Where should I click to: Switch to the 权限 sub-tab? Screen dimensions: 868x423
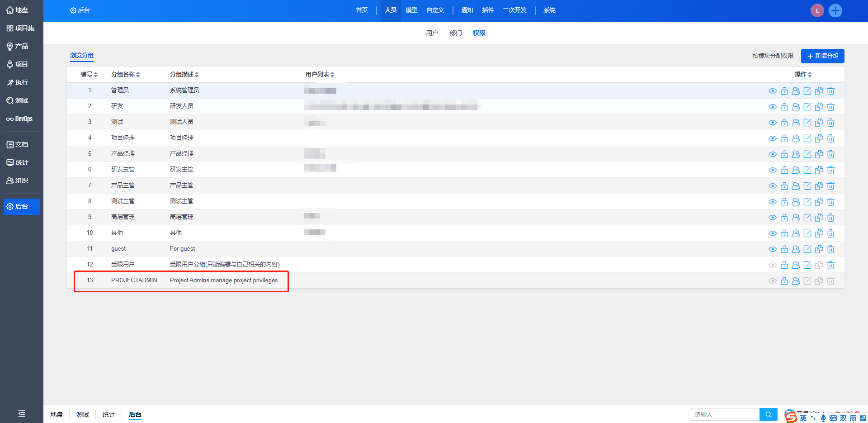click(479, 33)
